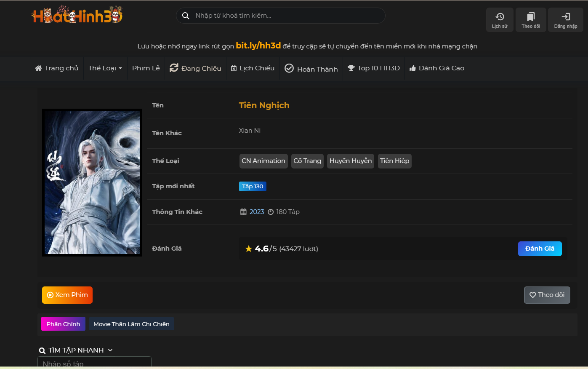Toggle the Theo dõi heart follow button
This screenshot has height=369, width=588.
(547, 295)
